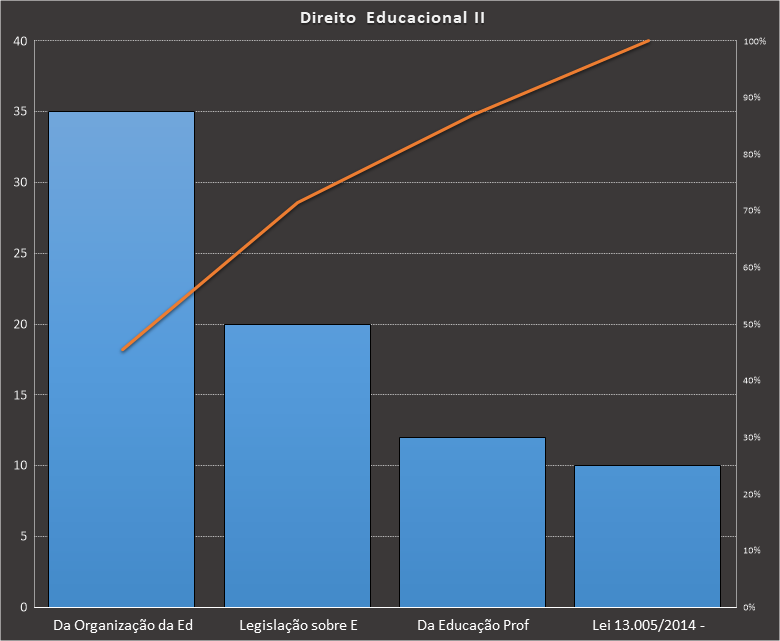780x641 pixels.
Task: Click the Lei 13.005/2014 - category label
Action: [648, 626]
